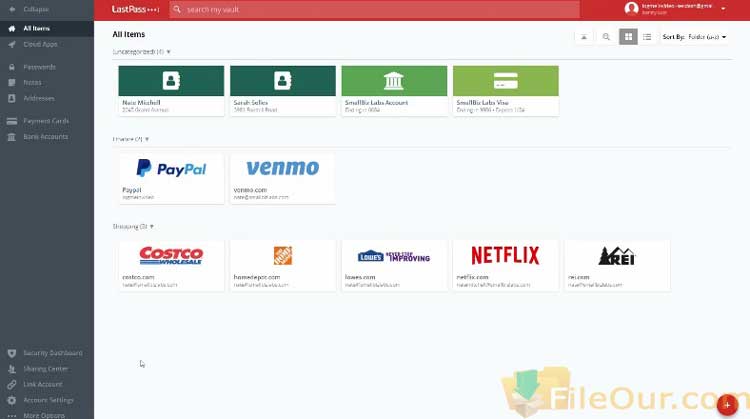Screen dimensions: 750x419
Task: Click the red add item plus button
Action: tap(727, 405)
